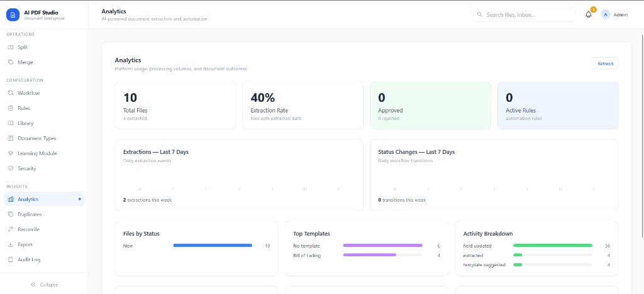Screen dimensions: 644x294
Task: Click the Reconcile arrows icon
Action: pyautogui.click(x=11, y=230)
